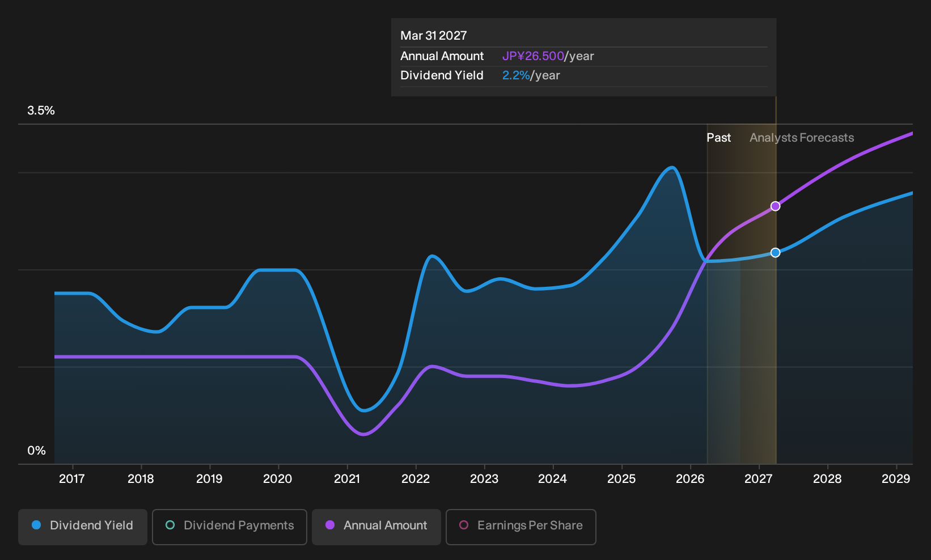This screenshot has height=560, width=931.
Task: Click the 2022 x-axis label
Action: click(416, 479)
